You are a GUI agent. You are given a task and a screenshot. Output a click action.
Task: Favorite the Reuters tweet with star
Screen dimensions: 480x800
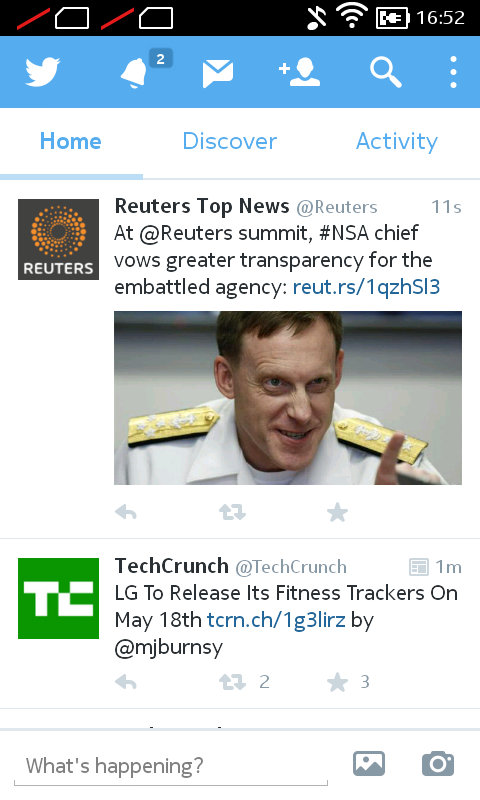(337, 512)
